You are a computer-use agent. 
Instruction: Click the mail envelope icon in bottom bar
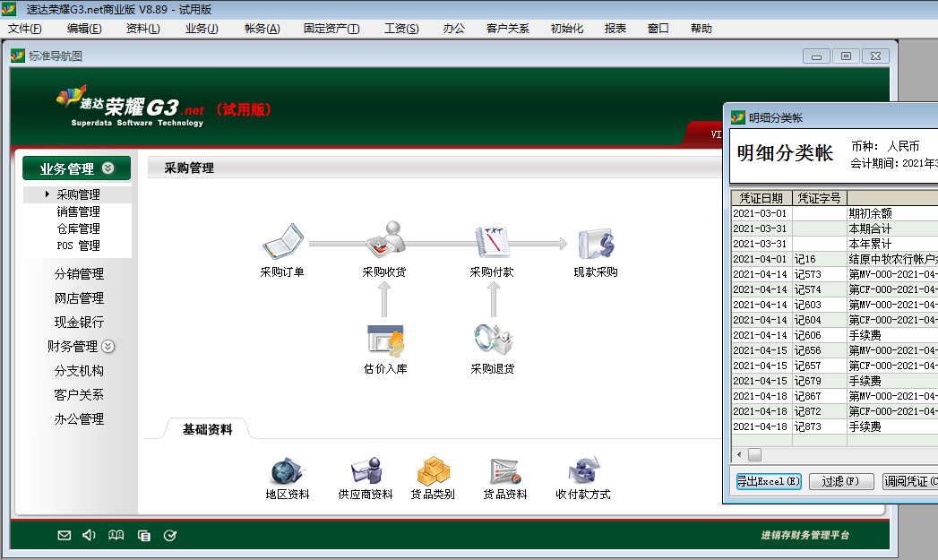pyautogui.click(x=64, y=536)
